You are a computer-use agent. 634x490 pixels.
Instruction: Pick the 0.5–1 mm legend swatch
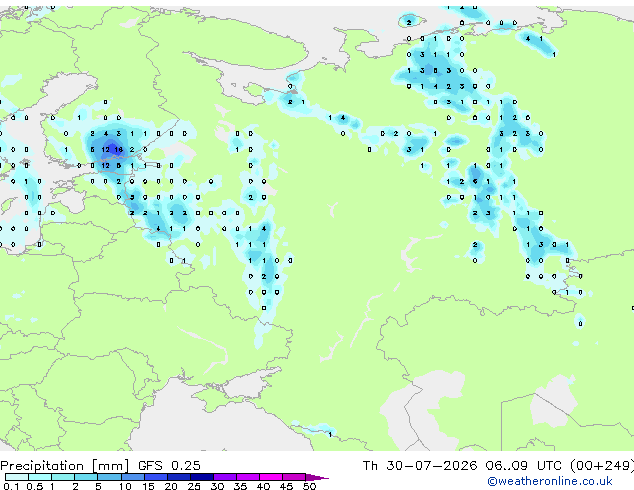[40, 477]
